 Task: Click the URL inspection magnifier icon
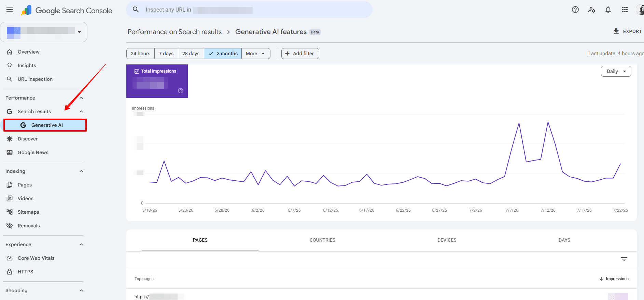10,79
